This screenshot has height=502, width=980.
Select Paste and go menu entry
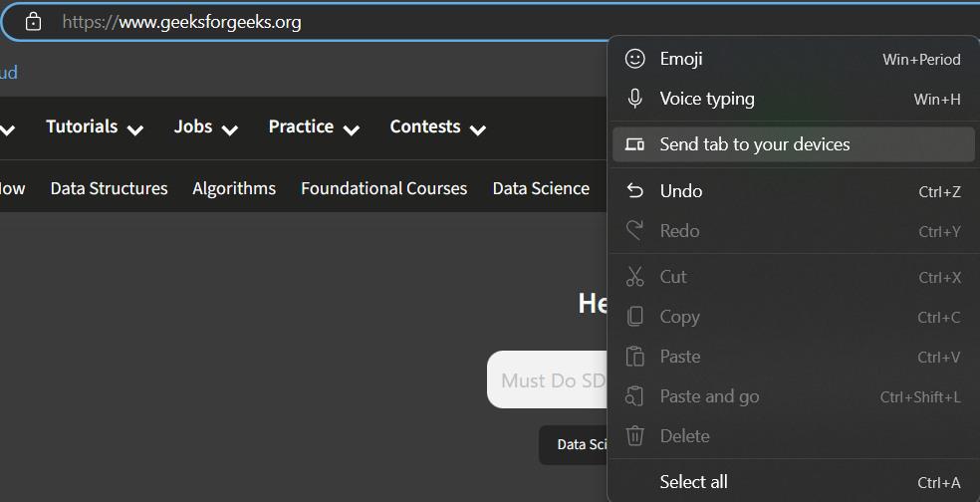point(709,396)
